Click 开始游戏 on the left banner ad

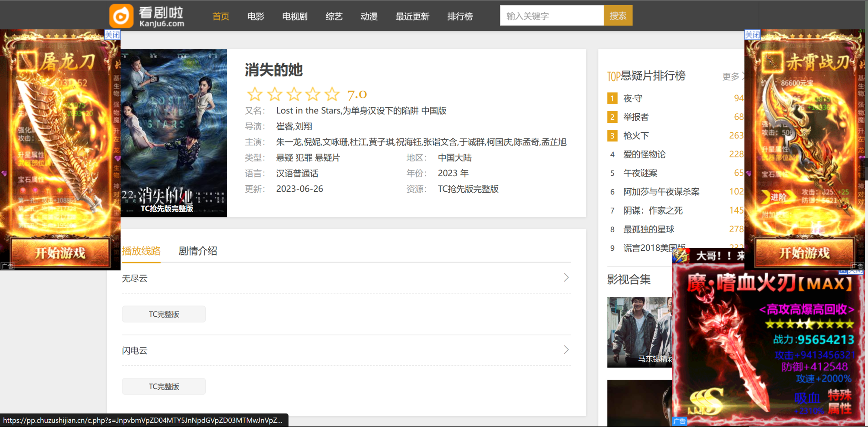60,253
